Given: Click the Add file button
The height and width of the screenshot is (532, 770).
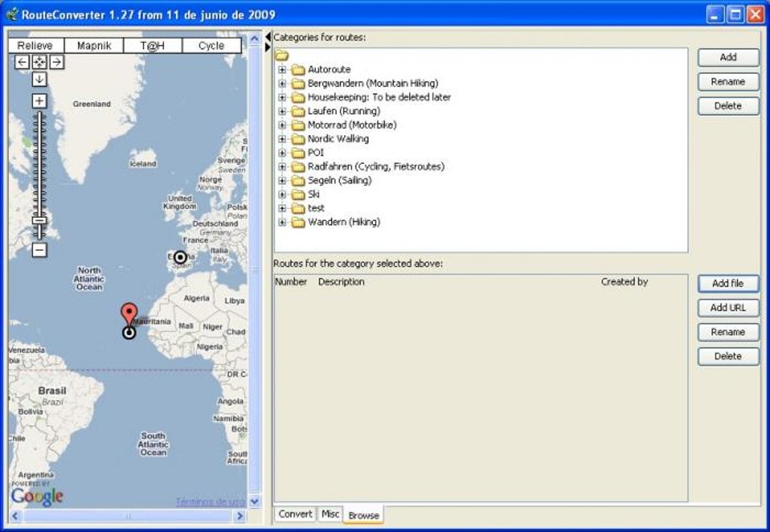Looking at the screenshot, I should pos(728,284).
